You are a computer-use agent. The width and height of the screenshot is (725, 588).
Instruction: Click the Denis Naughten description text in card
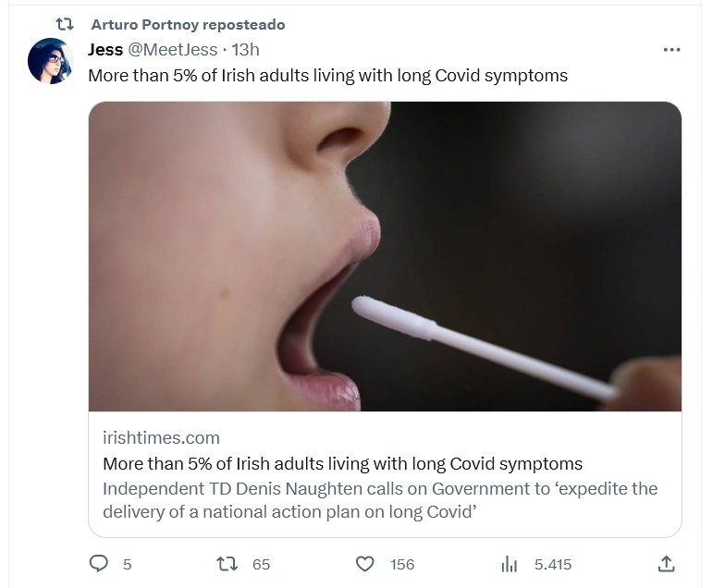click(379, 499)
